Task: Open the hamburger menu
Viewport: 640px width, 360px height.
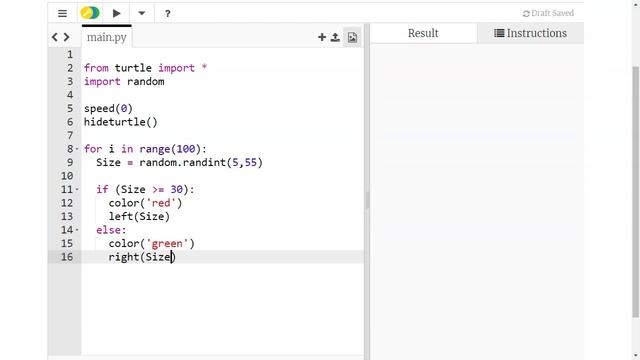Action: point(62,13)
